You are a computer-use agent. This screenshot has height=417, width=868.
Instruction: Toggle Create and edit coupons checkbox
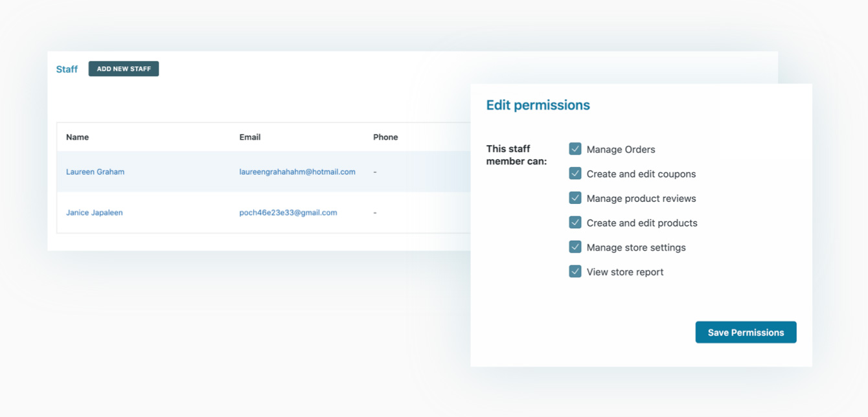click(x=575, y=174)
